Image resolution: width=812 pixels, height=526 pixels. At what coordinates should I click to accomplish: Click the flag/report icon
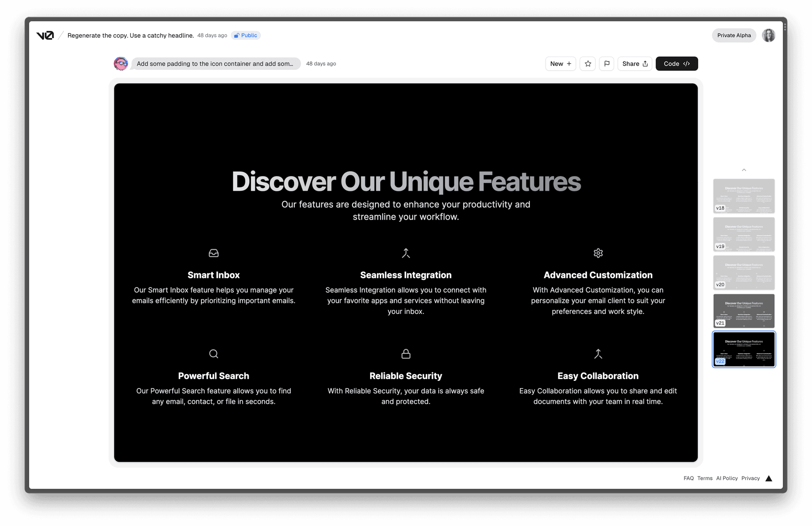coord(606,63)
